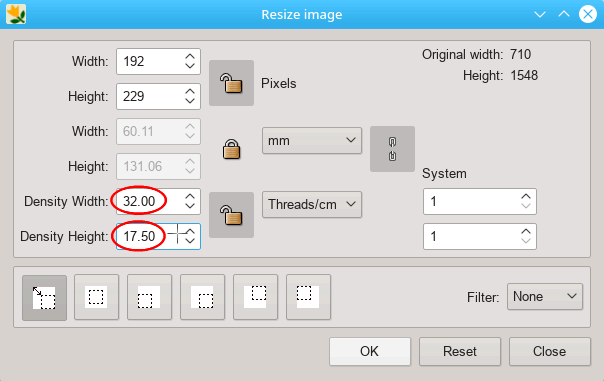The width and height of the screenshot is (604, 381).
Task: Select the top-right canvas anchor icon
Action: click(255, 297)
